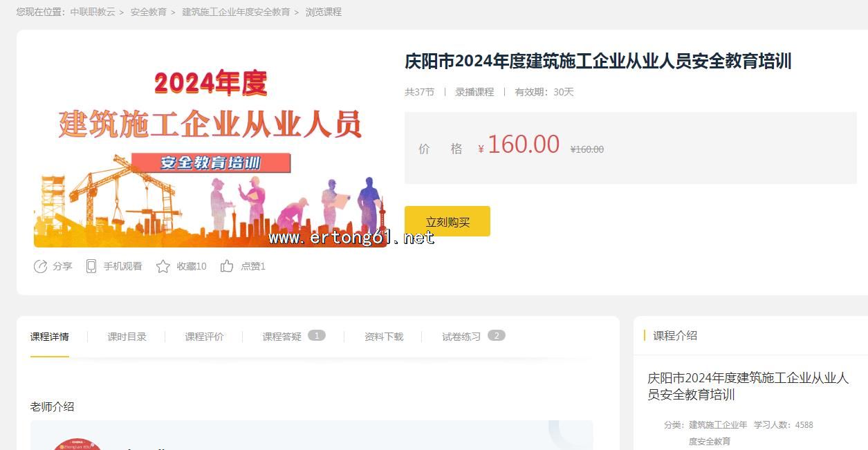The width and height of the screenshot is (868, 450).
Task: Open 建筑施工企业年度安全教育 breadcrumb link
Action: [236, 12]
